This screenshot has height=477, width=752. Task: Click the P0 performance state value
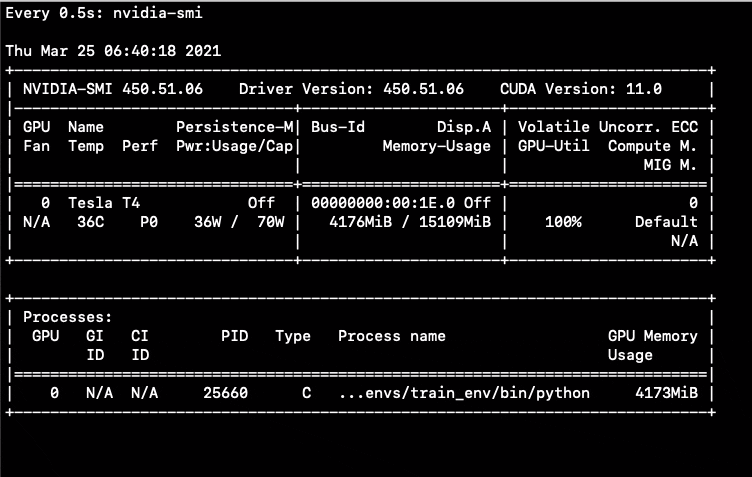pyautogui.click(x=149, y=221)
